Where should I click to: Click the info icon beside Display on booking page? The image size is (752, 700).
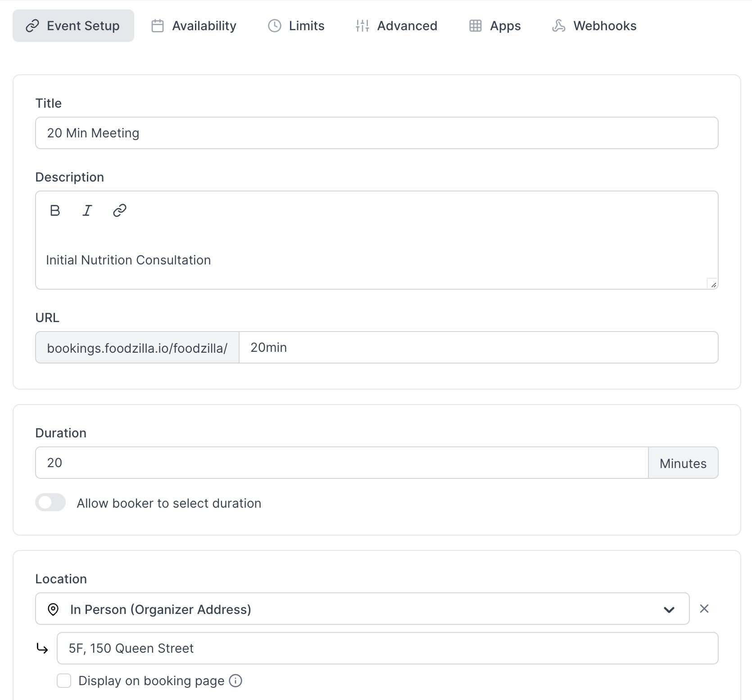coord(236,681)
